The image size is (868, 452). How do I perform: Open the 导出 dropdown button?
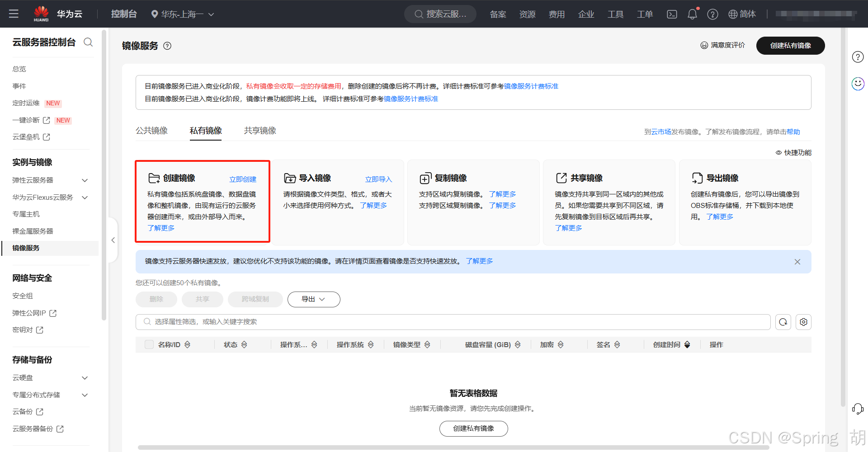[x=314, y=299]
